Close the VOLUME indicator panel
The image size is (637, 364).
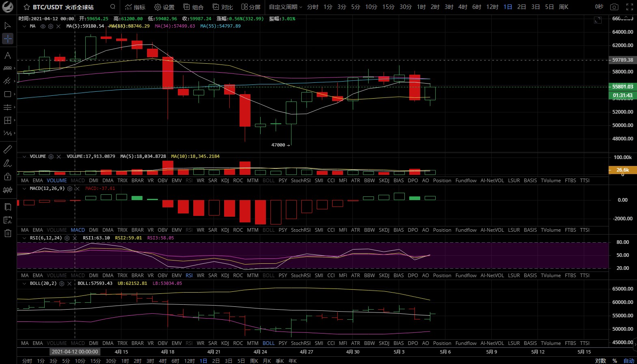click(x=59, y=156)
